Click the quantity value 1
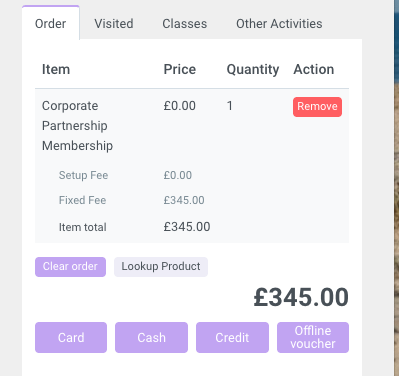This screenshot has height=376, width=399. click(x=229, y=106)
